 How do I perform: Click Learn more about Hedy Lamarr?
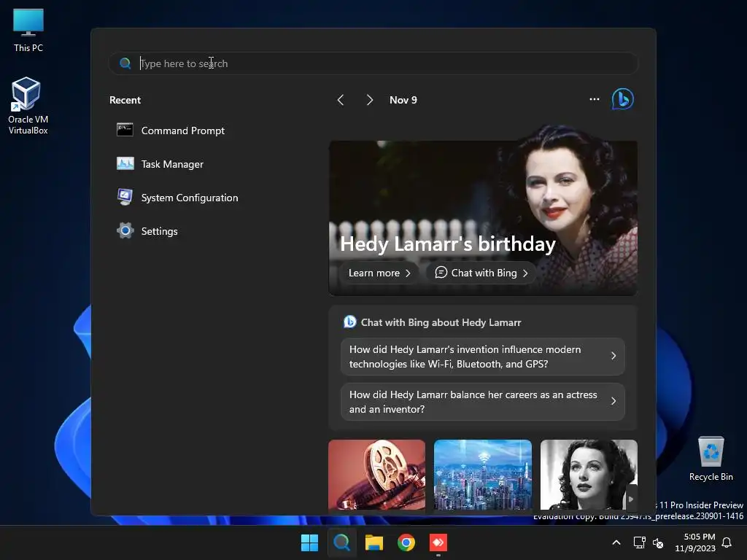[x=379, y=273]
